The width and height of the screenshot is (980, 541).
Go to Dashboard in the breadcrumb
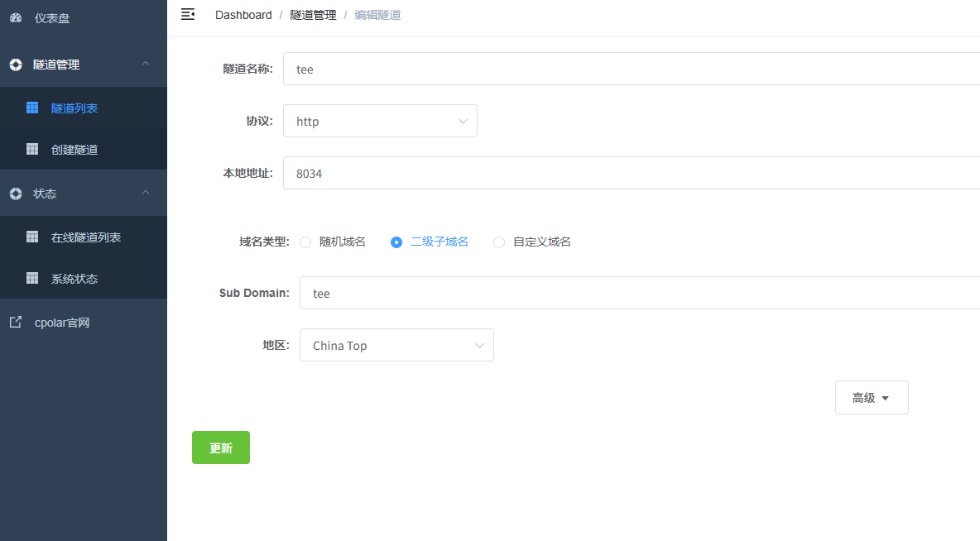(243, 15)
